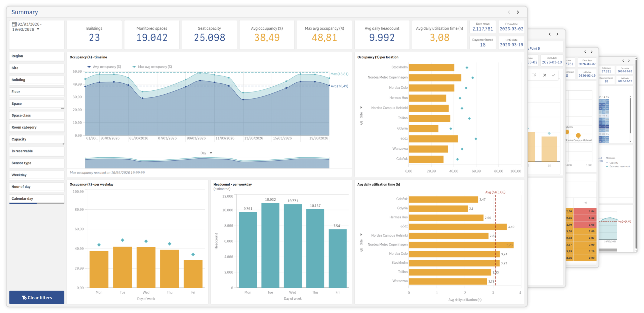This screenshot has width=644, height=313.
Task: Expand the Capacity filter
Action: (x=36, y=139)
